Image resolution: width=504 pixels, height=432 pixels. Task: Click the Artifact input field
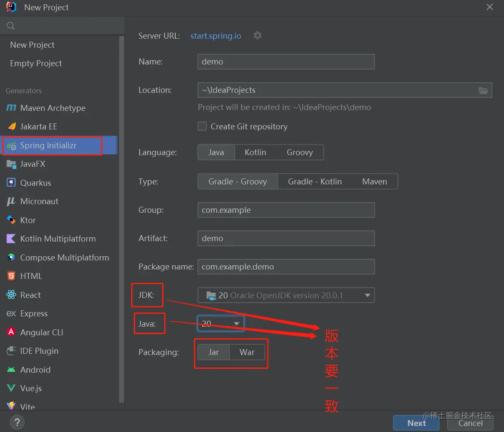pos(286,238)
